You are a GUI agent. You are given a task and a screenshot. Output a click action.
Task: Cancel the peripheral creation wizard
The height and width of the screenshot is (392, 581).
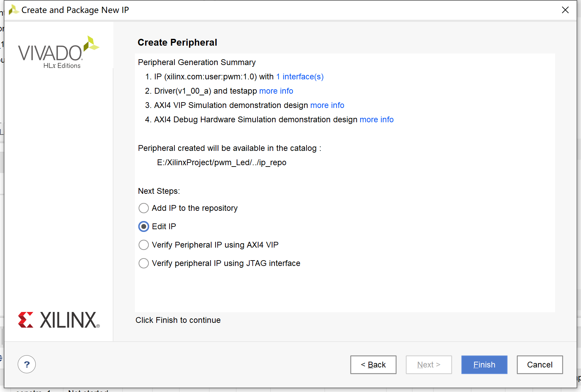tap(540, 365)
